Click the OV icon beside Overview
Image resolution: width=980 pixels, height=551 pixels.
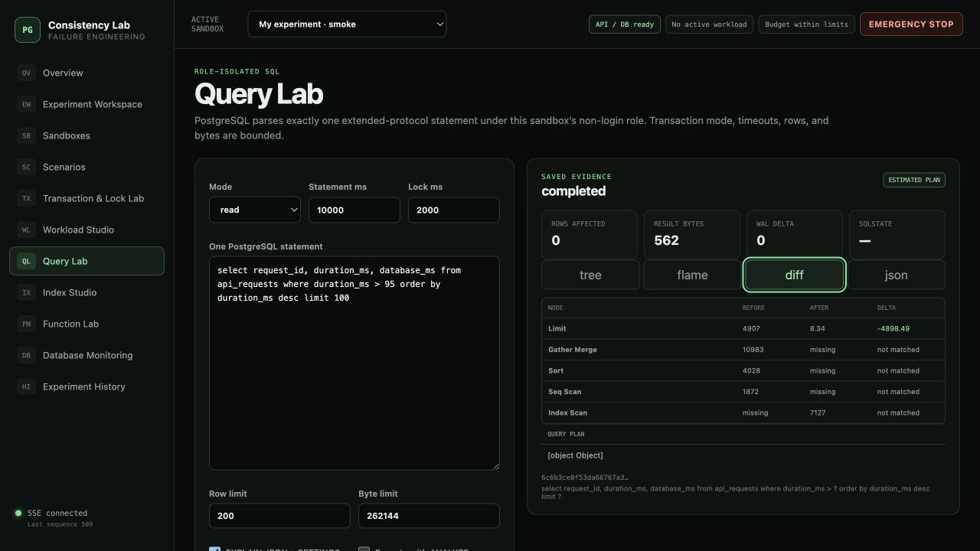coord(26,73)
